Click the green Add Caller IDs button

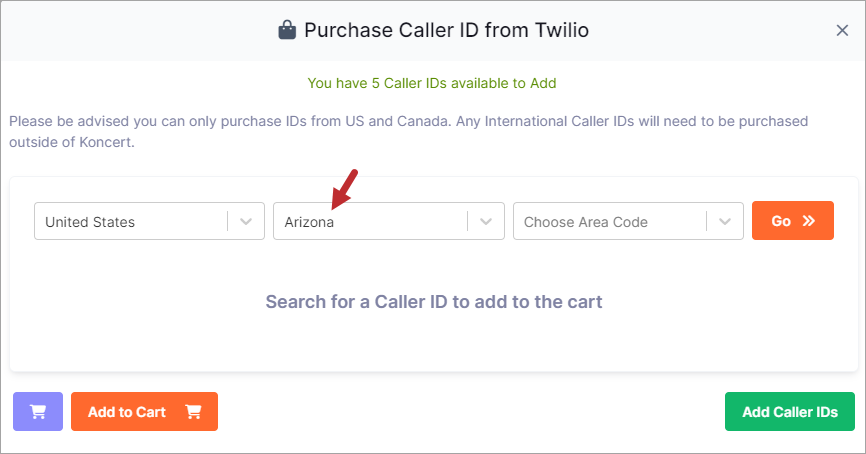click(x=790, y=411)
